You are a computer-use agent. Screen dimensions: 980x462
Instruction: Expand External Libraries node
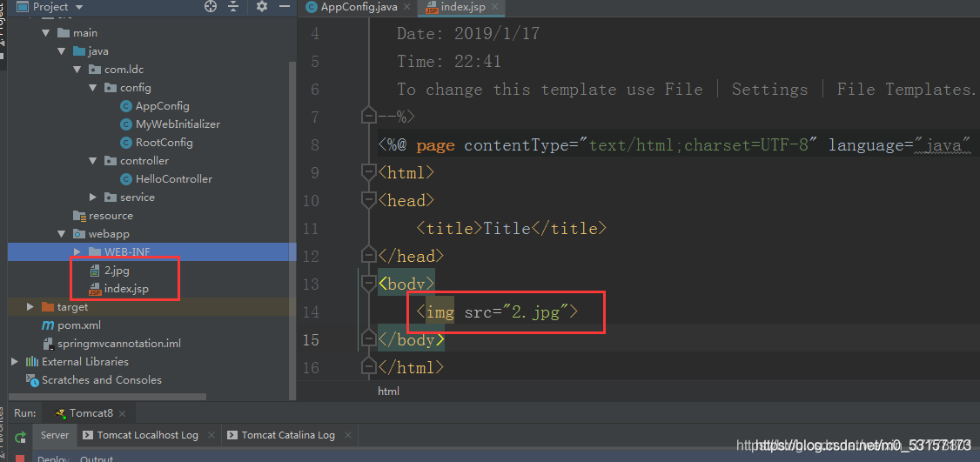(15, 362)
